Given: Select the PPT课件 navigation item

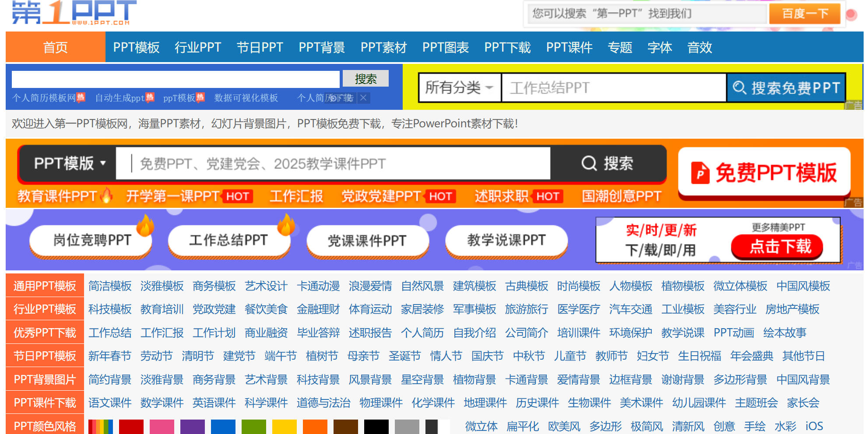Looking at the screenshot, I should click(569, 47).
